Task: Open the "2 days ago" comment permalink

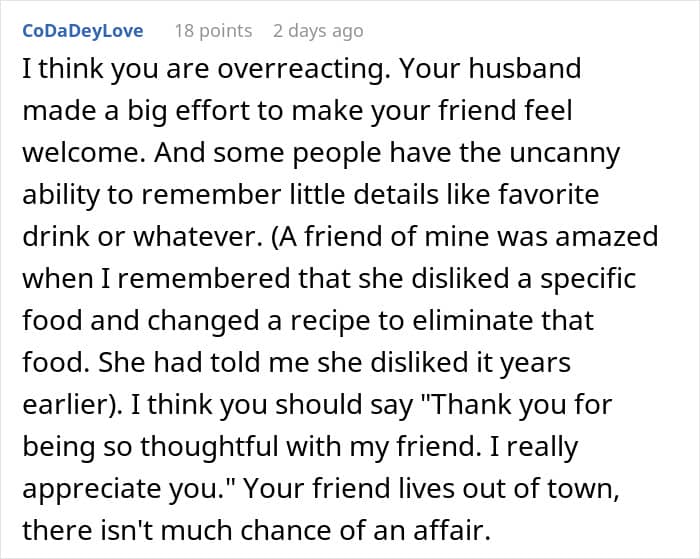Action: pos(318,31)
